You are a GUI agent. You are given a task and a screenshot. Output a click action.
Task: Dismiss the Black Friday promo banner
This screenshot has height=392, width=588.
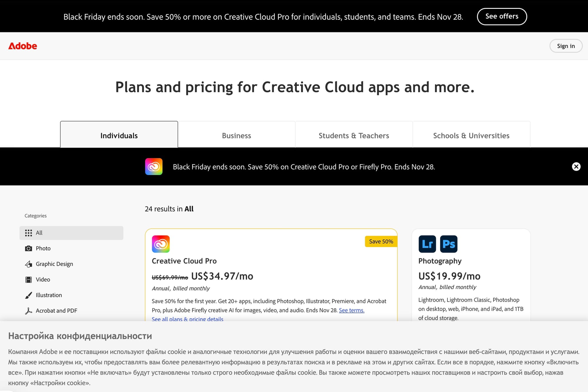[576, 166]
